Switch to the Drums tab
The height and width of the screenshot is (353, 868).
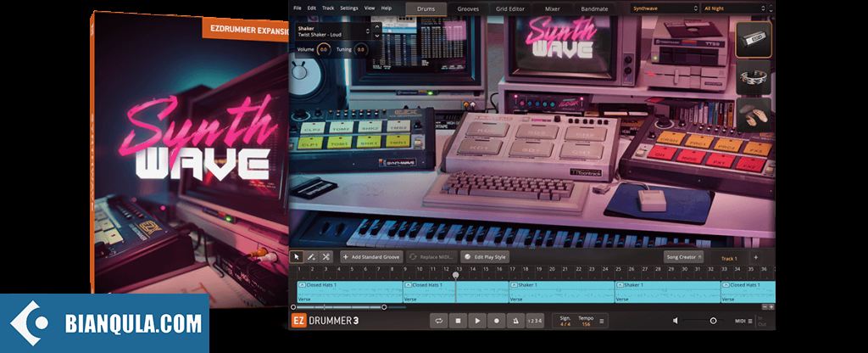[426, 8]
